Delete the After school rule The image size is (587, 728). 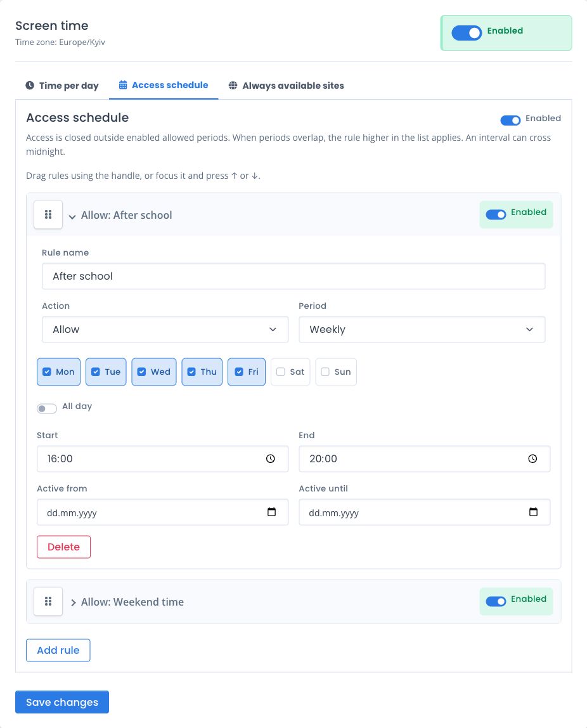tap(63, 547)
